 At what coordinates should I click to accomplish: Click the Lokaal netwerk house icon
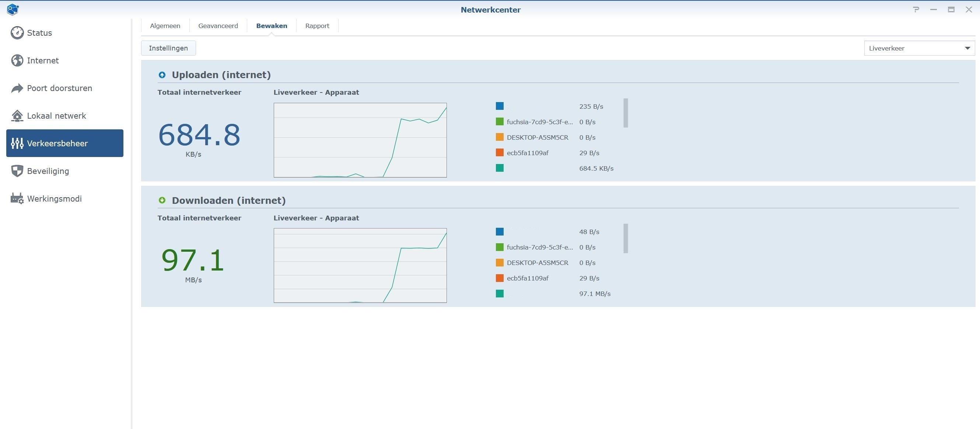tap(17, 116)
